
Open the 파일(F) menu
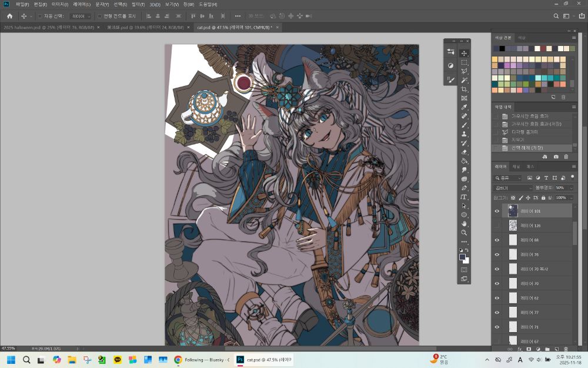22,5
